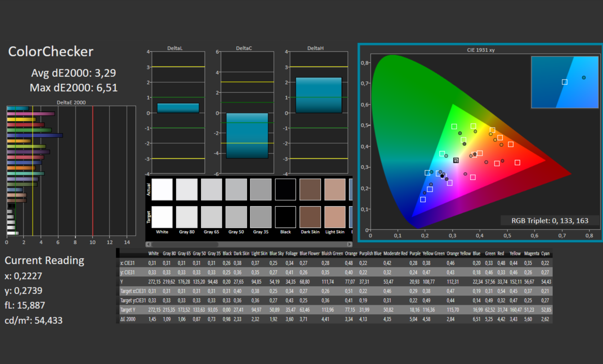Click the zoomed inset in CIE chart
Image resolution: width=603 pixels, height=364 pixels.
click(564, 82)
